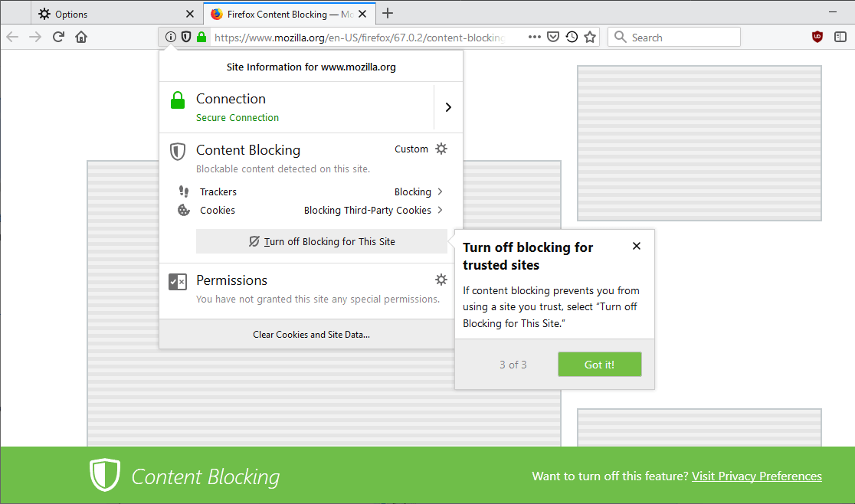855x504 pixels.
Task: Click the content blocking shield in address bar
Action: [x=186, y=37]
